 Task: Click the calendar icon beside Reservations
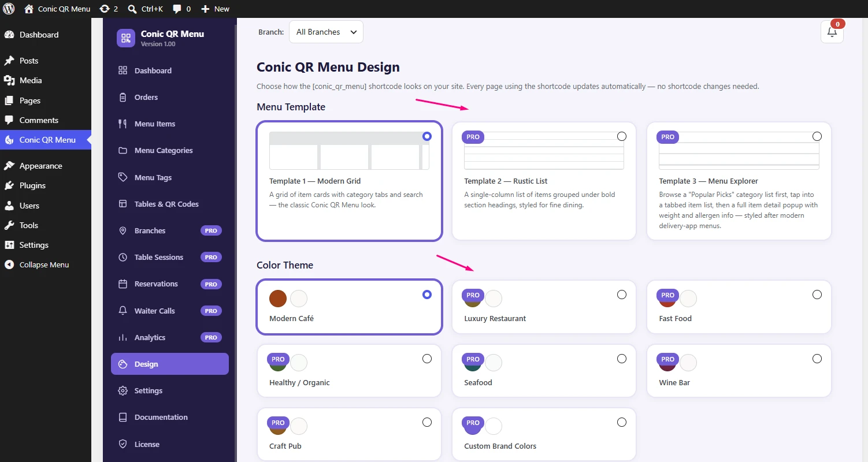tap(123, 284)
